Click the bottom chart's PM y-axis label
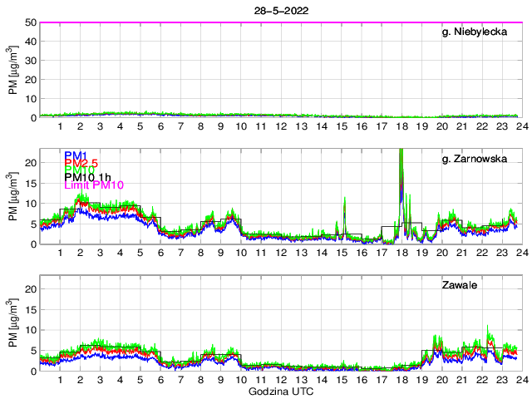The width and height of the screenshot is (532, 399). pos(13,324)
